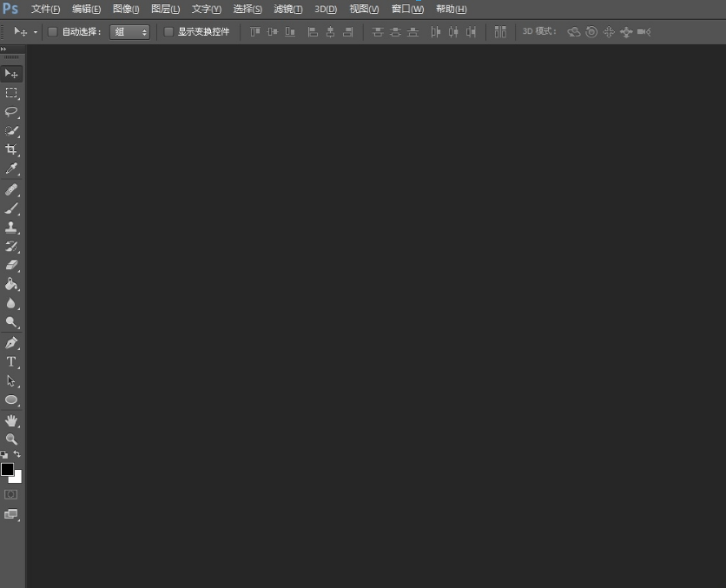This screenshot has width=726, height=588.
Task: Check the 显示变换控件 option
Action: [x=169, y=32]
